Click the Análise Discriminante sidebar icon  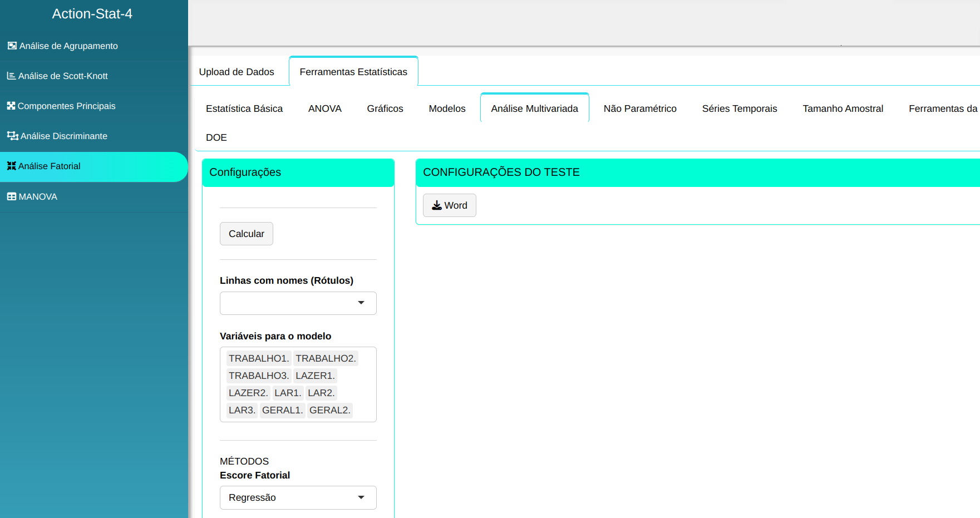12,136
